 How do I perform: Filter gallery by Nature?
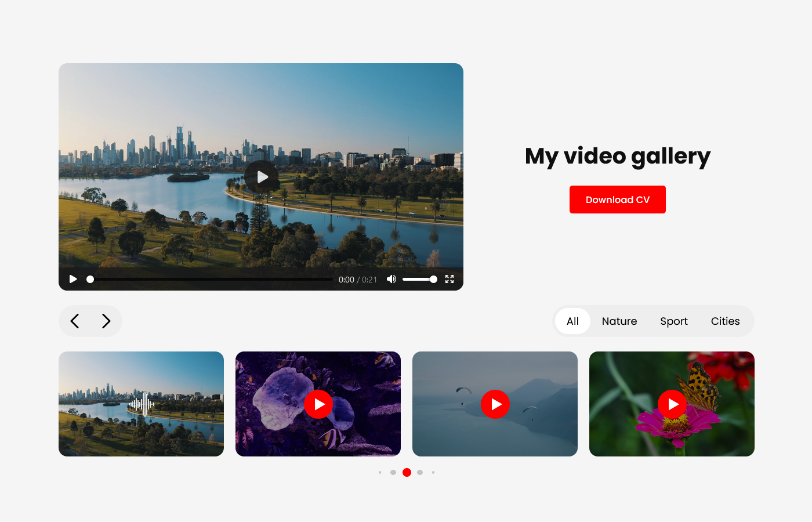click(619, 321)
